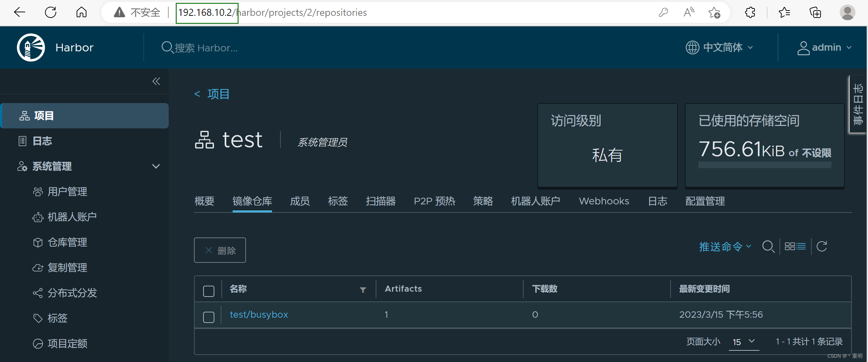The image size is (868, 362).
Task: Sort by the 下载数 column header
Action: [544, 289]
